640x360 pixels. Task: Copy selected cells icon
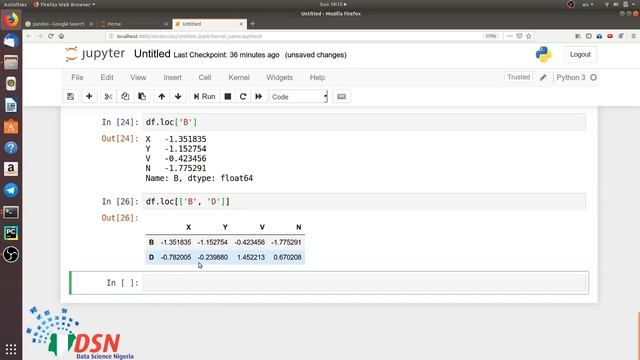[x=125, y=97]
